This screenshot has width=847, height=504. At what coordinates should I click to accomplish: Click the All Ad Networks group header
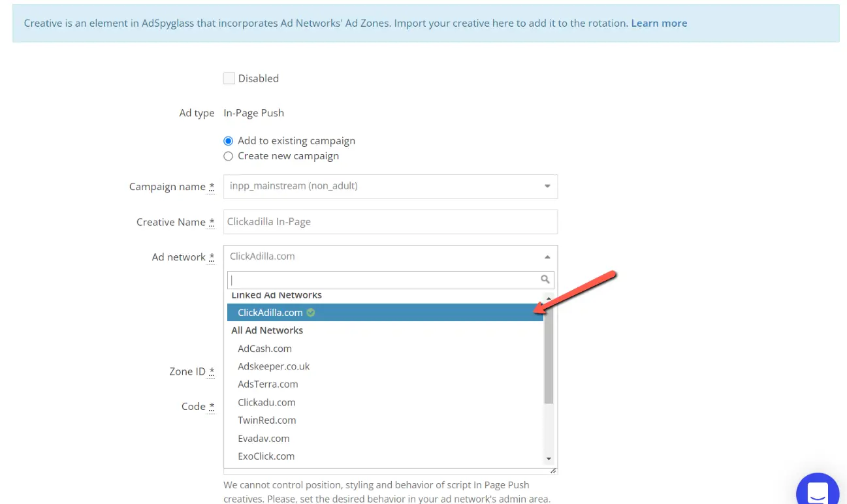(267, 330)
